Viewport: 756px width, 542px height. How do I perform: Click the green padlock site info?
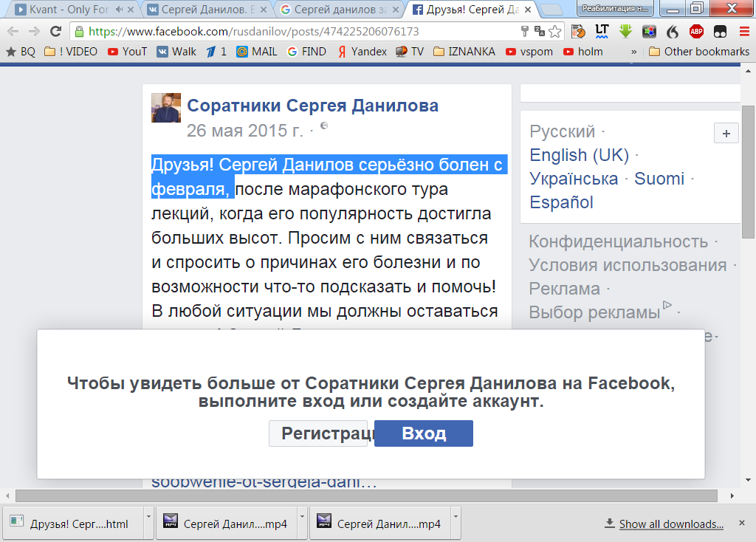pos(80,32)
